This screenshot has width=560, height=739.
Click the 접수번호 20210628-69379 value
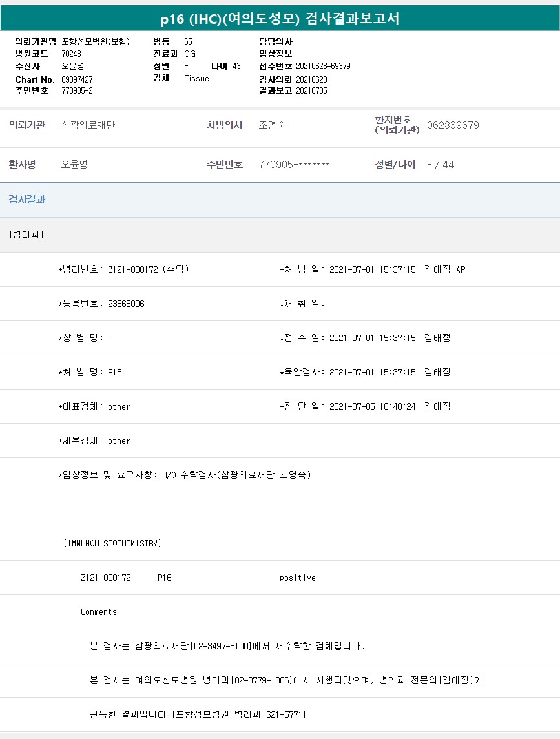pyautogui.click(x=323, y=66)
